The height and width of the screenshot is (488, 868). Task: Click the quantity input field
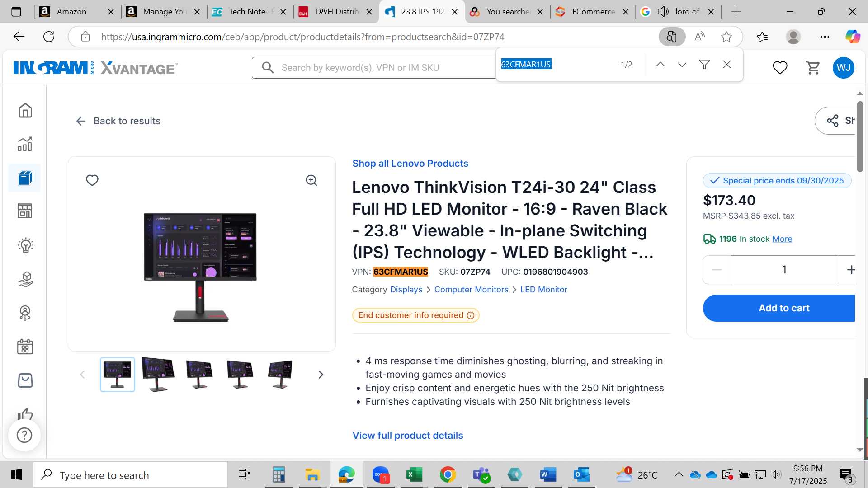point(784,270)
